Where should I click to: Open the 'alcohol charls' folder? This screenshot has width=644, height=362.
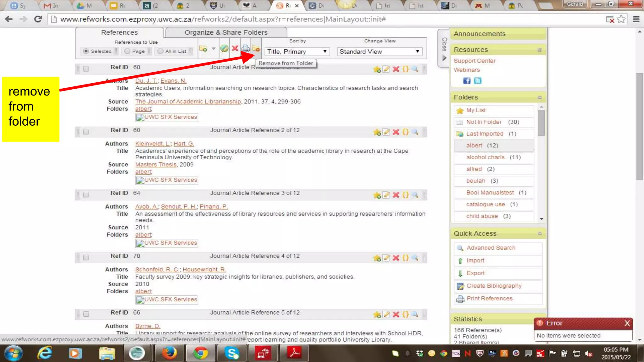pos(485,157)
